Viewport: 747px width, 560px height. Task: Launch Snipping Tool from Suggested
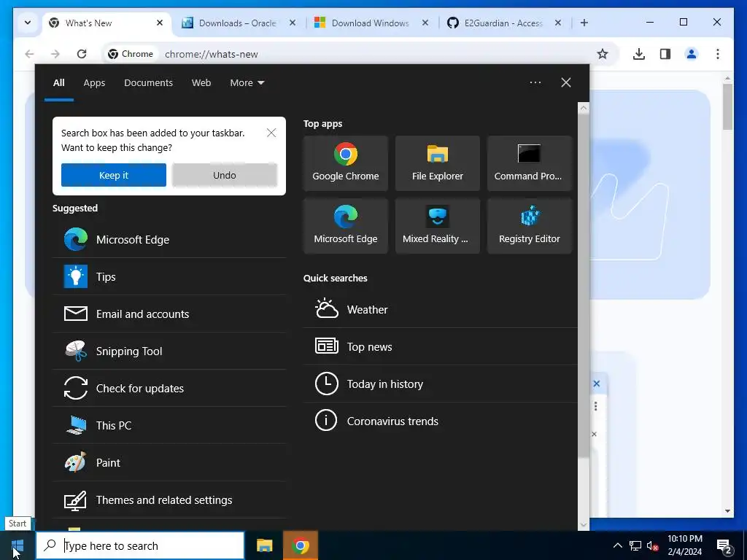click(x=169, y=351)
